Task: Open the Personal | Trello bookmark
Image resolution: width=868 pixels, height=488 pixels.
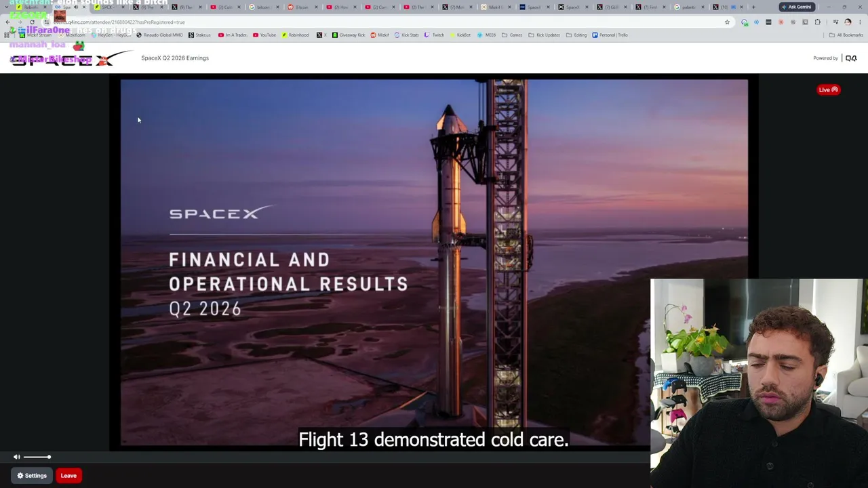Action: (x=610, y=35)
